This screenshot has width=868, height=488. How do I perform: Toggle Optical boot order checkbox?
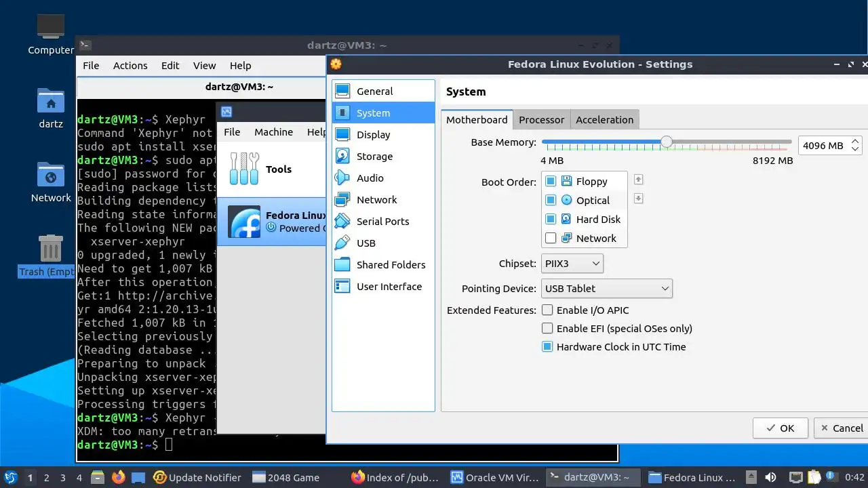[551, 200]
